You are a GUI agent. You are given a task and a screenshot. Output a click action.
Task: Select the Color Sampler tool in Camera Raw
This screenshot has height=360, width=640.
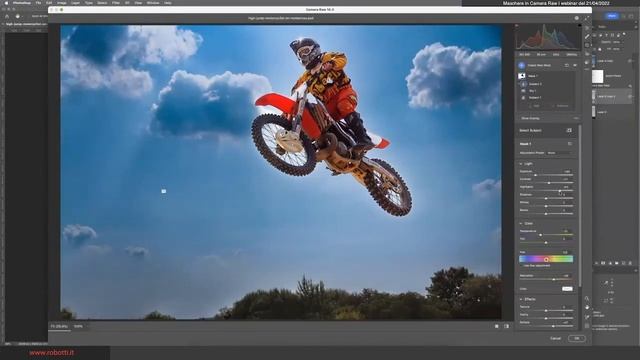[x=587, y=316]
